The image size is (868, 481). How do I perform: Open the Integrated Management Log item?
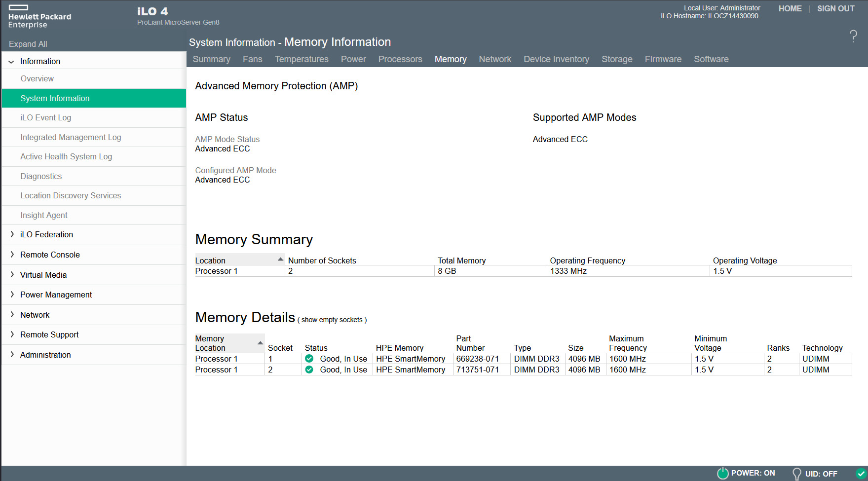[71, 137]
